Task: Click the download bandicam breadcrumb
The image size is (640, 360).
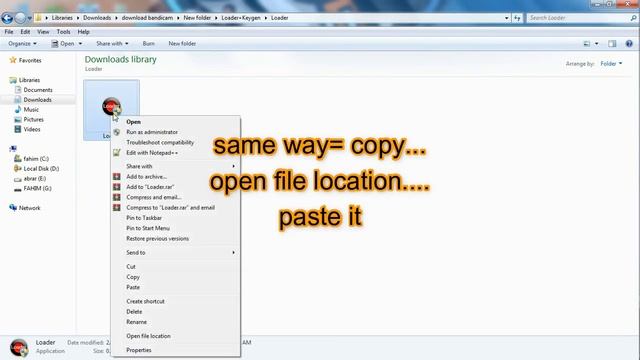Action: 147,18
